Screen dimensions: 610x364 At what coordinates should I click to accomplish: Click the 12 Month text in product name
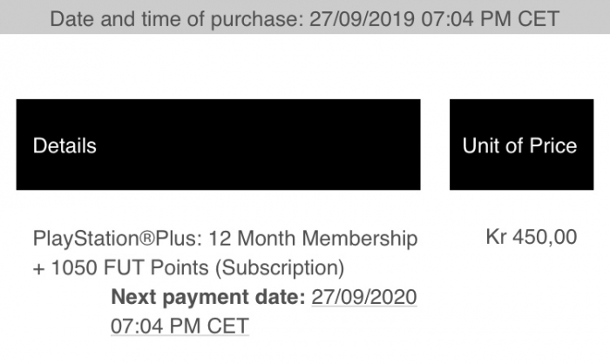tap(253, 239)
